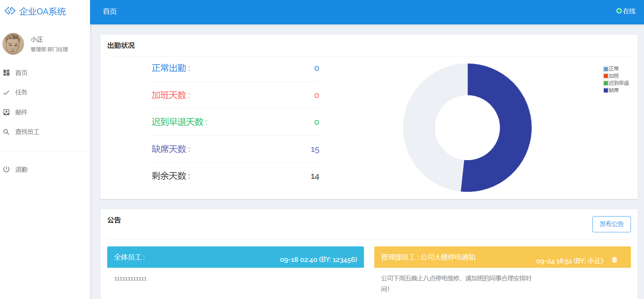Delete the 公司大楼停电通知 announcement via trash icon
The width and height of the screenshot is (644, 299).
(614, 260)
